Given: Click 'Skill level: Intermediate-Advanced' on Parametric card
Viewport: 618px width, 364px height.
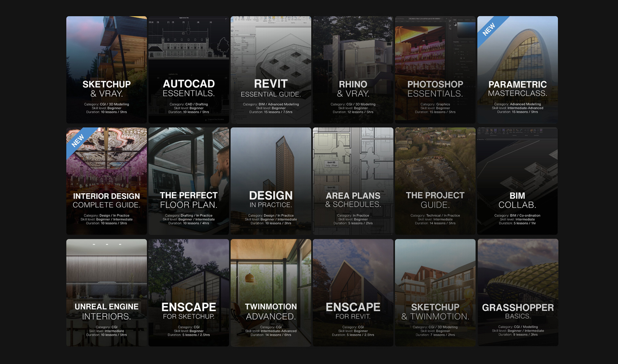Looking at the screenshot, I should [517, 108].
